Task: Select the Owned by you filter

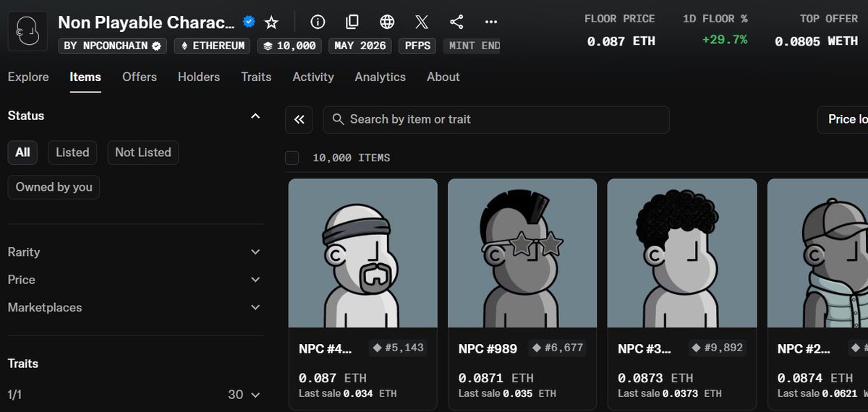Action: click(54, 187)
